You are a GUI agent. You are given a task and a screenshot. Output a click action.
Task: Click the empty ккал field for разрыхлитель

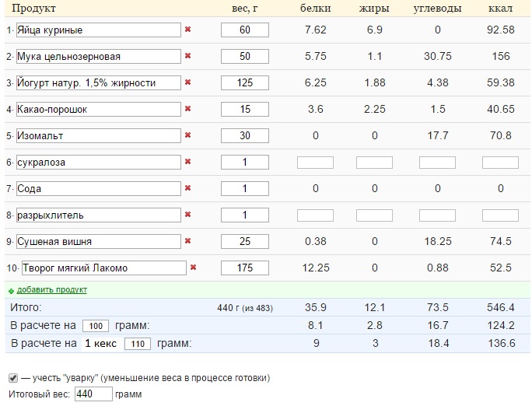(x=500, y=215)
